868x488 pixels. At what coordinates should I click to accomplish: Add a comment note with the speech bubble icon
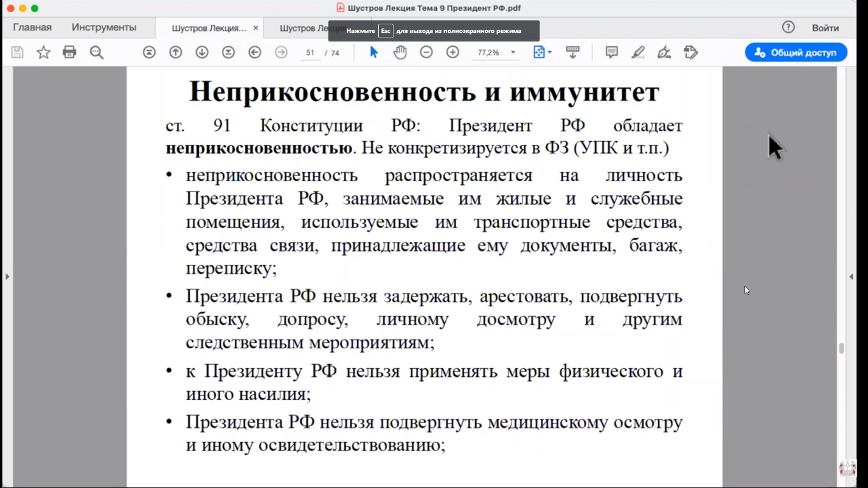pyautogui.click(x=611, y=52)
